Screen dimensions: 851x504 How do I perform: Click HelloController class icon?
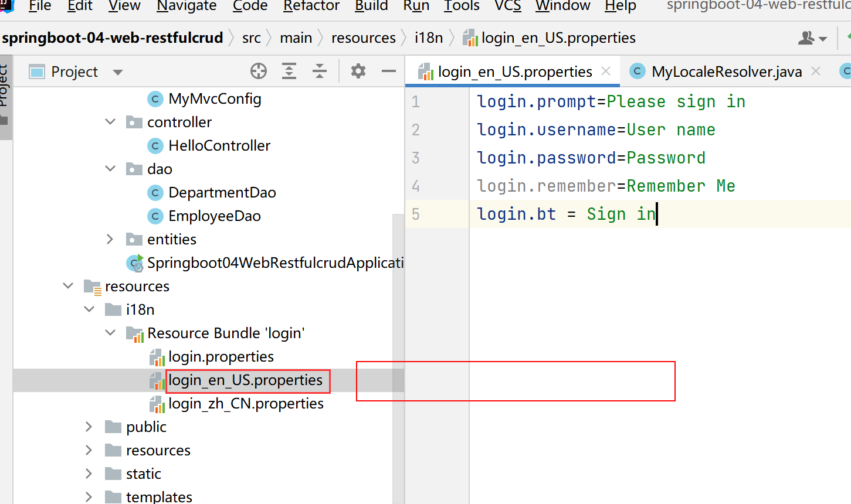155,146
